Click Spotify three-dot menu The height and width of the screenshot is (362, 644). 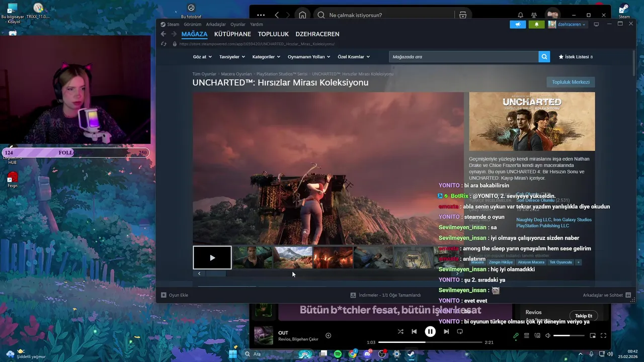[x=261, y=15]
